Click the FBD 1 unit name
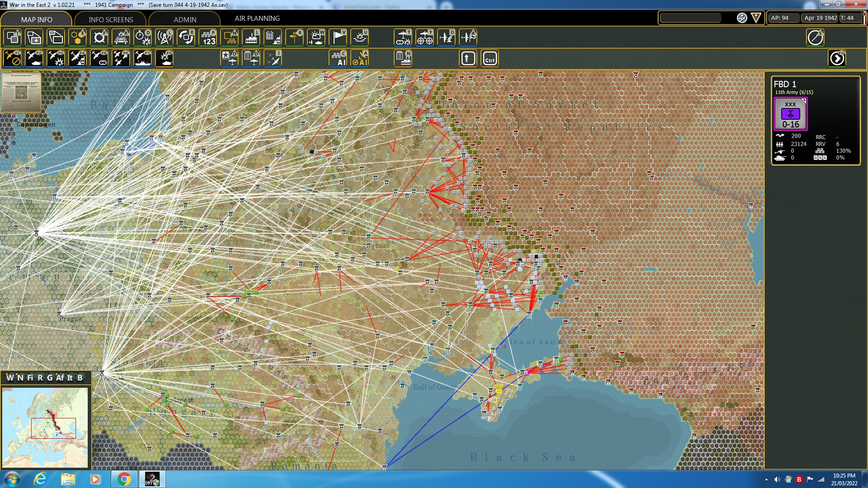The image size is (868, 488). point(785,84)
